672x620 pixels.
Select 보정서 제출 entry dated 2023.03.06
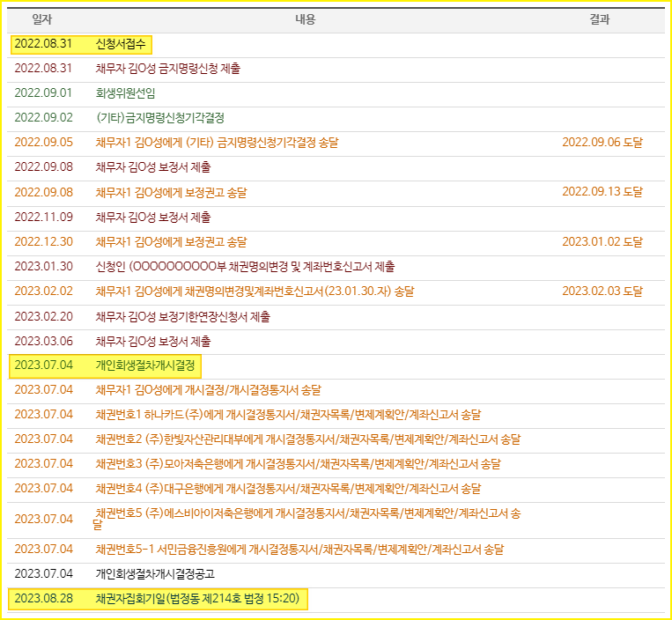(x=153, y=342)
